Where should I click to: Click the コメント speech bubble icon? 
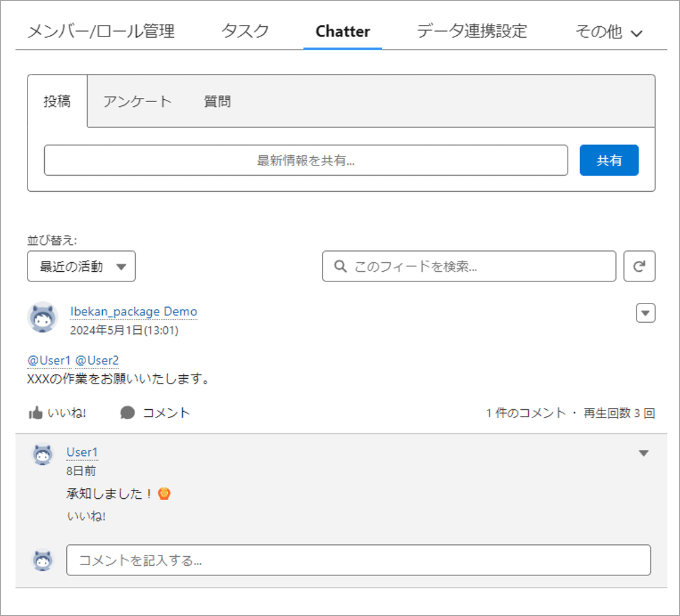(127, 413)
